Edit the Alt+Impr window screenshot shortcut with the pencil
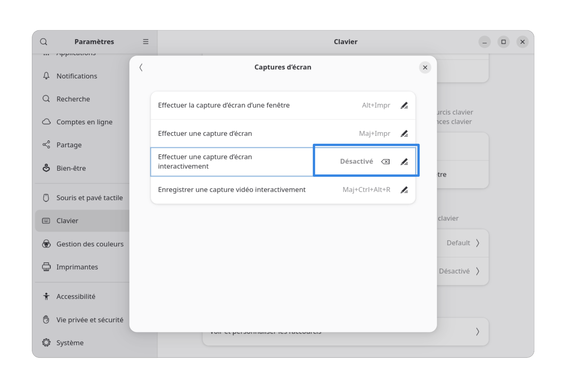 tap(405, 105)
